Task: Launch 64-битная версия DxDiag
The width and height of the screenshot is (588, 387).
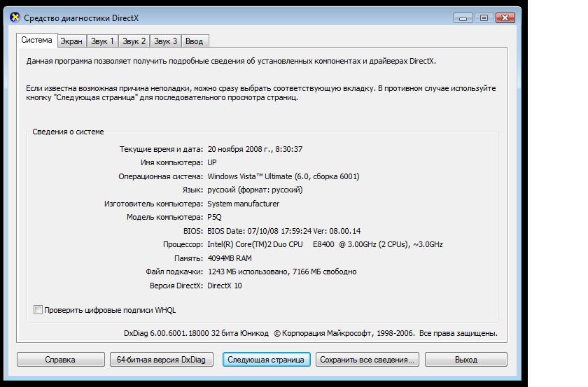Action: pos(161,360)
